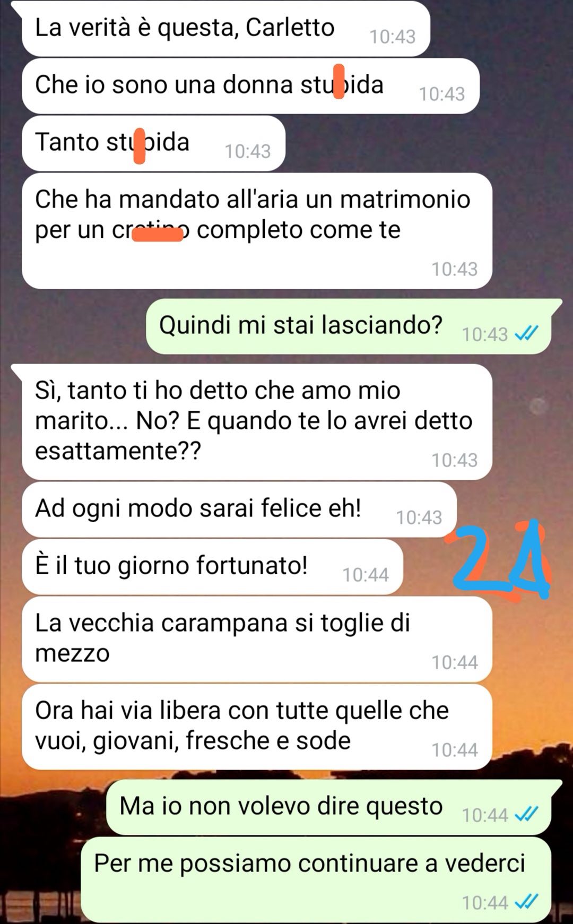Viewport: 573px width, 924px height.
Task: Select the message "La verità è questa, Carletto"
Action: 225,29
